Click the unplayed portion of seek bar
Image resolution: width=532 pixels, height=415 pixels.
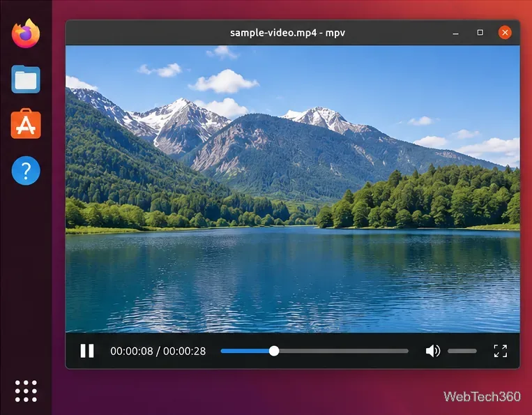pyautogui.click(x=344, y=351)
